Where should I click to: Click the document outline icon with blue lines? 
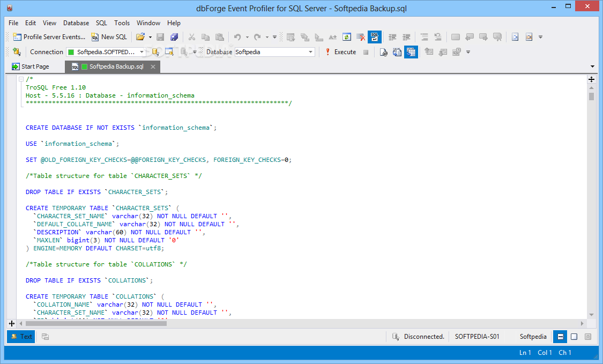(x=515, y=37)
